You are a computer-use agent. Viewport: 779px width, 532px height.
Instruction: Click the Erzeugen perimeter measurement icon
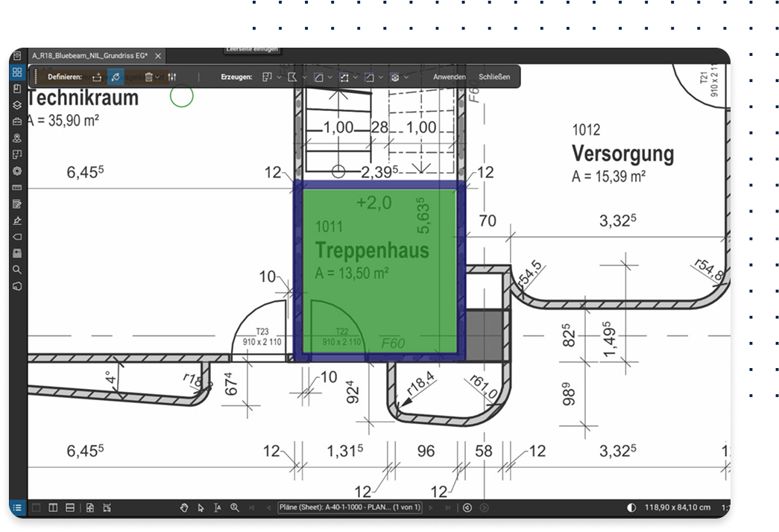coord(344,77)
